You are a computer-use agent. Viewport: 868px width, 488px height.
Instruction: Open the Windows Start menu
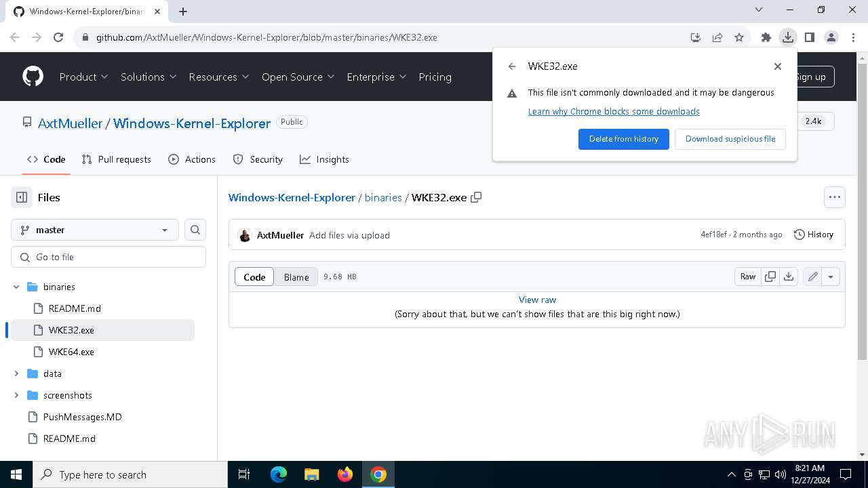click(16, 474)
